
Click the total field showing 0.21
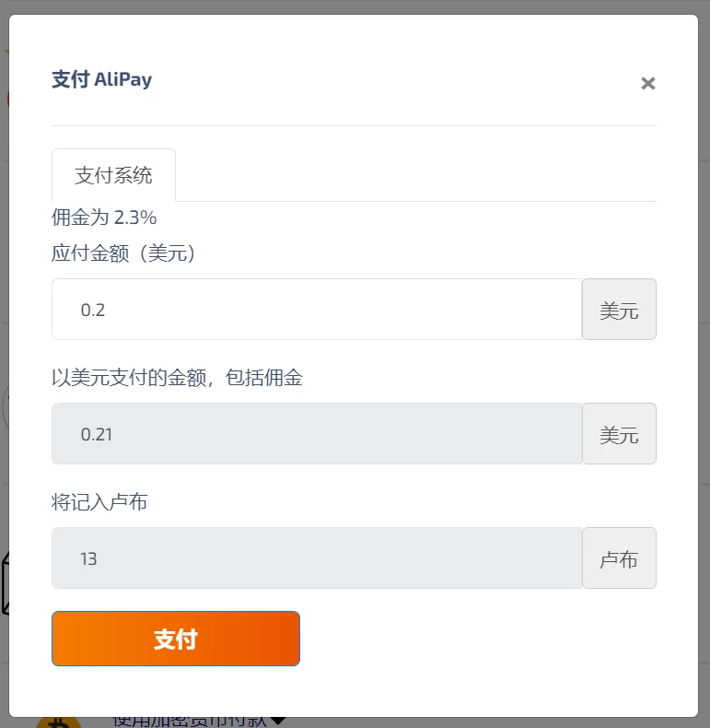coord(317,434)
